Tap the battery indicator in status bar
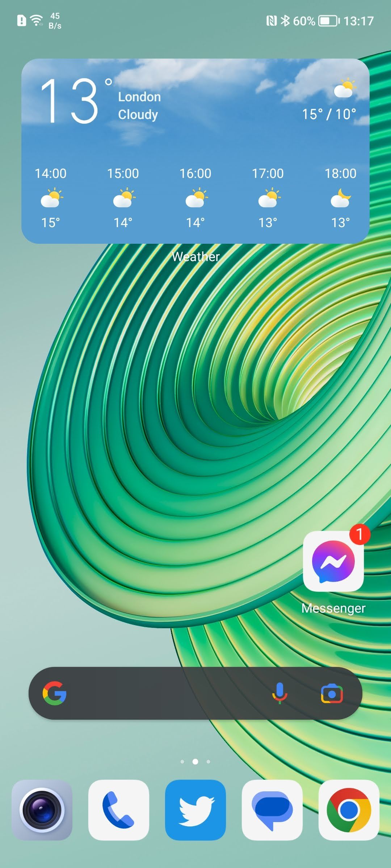 tap(328, 21)
